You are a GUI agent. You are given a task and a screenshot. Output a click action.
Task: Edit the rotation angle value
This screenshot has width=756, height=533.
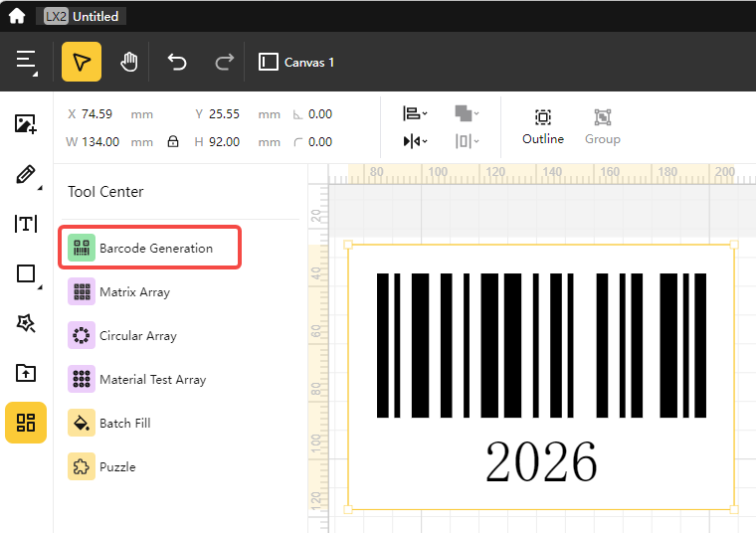click(x=320, y=114)
